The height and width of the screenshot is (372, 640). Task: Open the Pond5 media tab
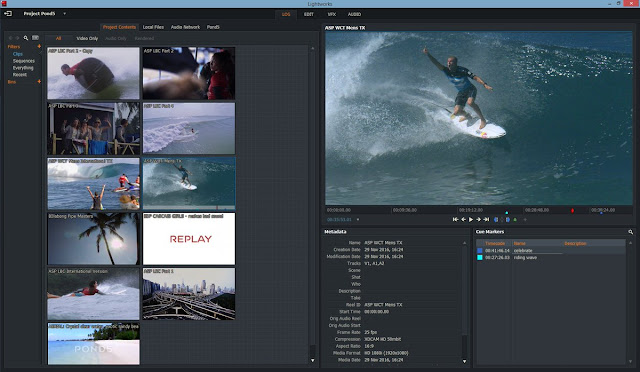click(213, 27)
